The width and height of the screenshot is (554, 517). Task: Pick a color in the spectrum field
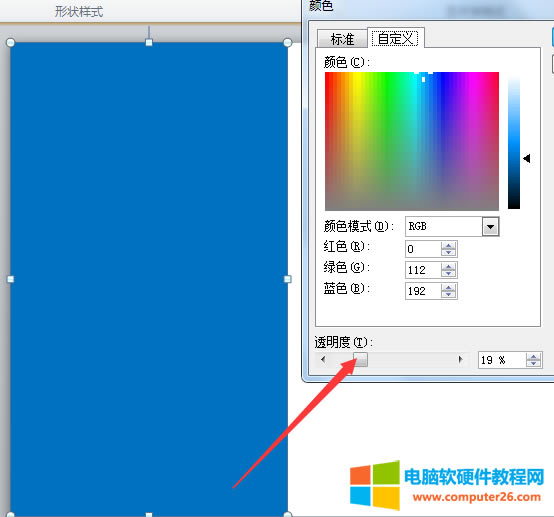coord(412,141)
